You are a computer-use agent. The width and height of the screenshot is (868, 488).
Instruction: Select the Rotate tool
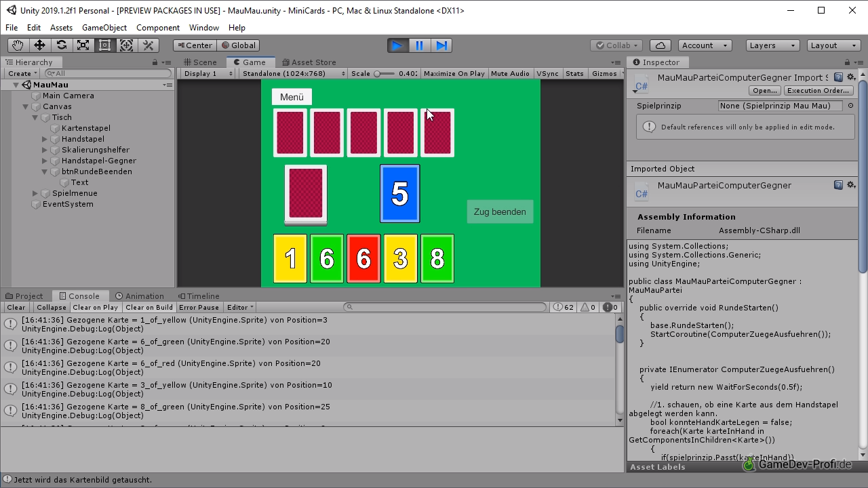pyautogui.click(x=61, y=45)
